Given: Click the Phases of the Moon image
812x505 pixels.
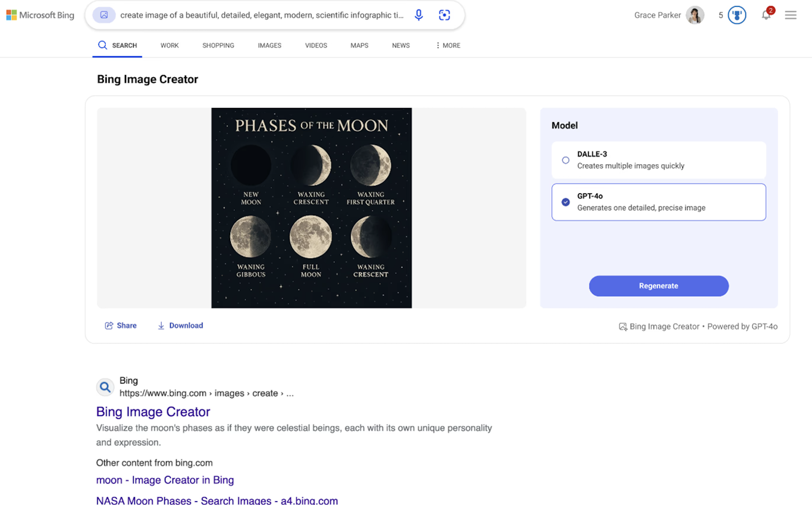Looking at the screenshot, I should (311, 208).
